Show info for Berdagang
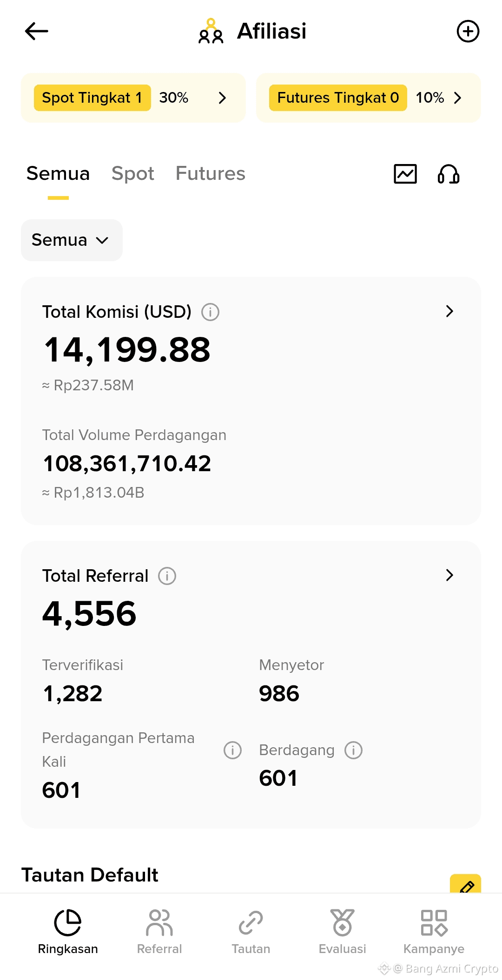502x980 pixels. [353, 750]
